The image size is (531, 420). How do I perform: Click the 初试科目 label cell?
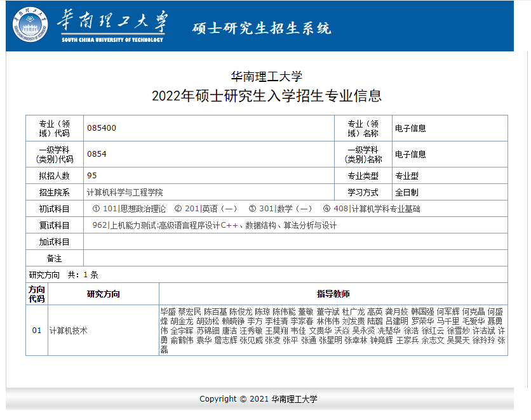[55, 209]
